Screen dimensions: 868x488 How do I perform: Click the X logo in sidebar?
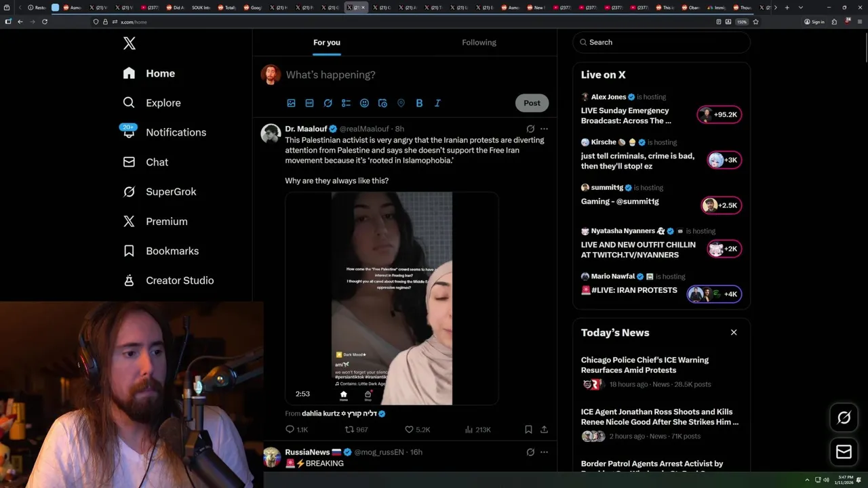point(130,43)
